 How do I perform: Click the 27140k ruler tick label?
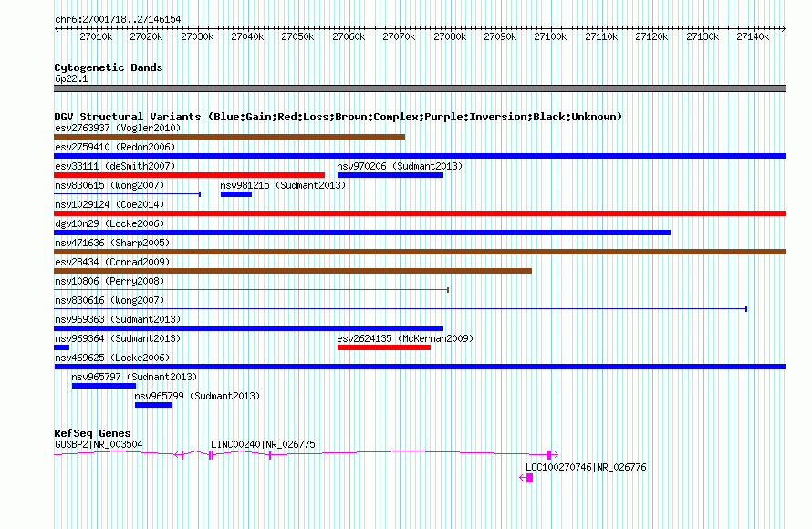[753, 36]
